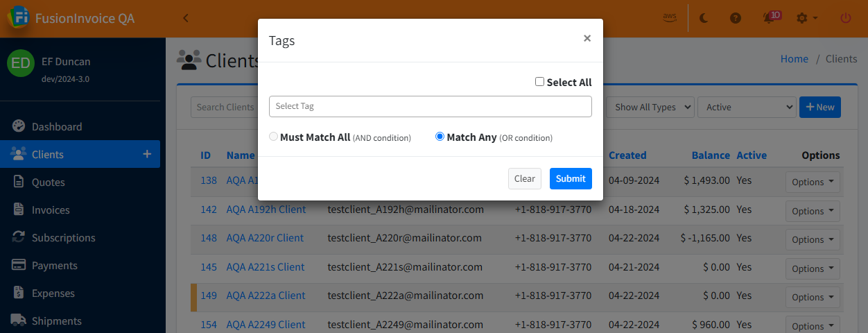Check the Select All checkbox
This screenshot has height=333, width=868.
[540, 82]
